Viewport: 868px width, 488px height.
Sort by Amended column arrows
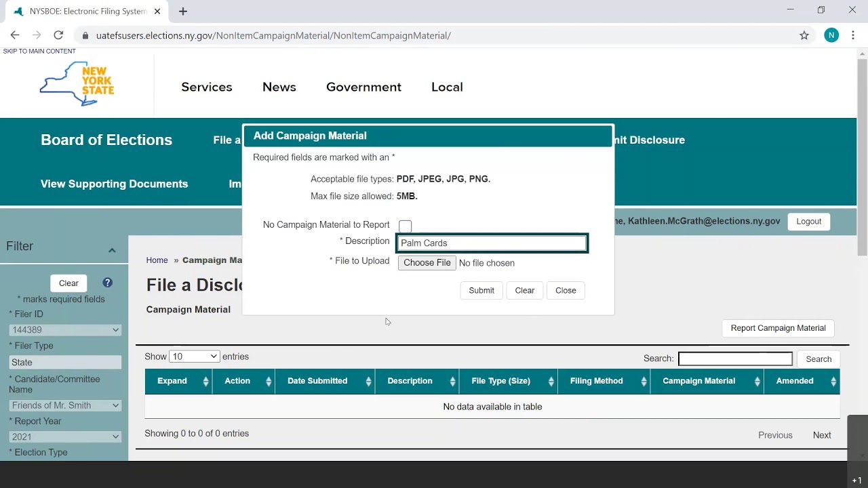click(x=833, y=381)
